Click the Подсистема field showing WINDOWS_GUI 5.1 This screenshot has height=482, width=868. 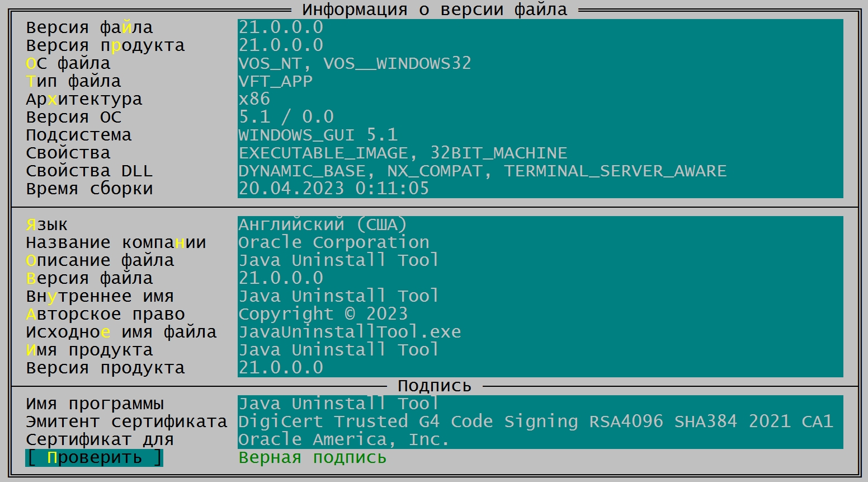[540, 135]
